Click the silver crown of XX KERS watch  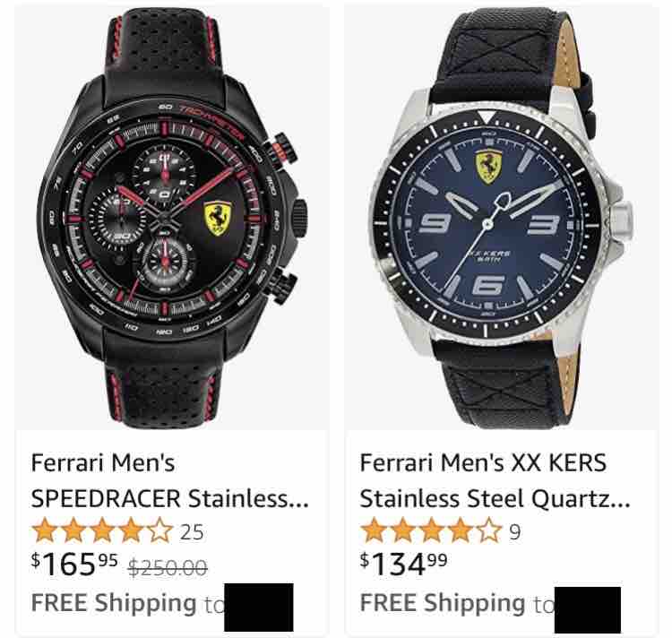(x=620, y=222)
